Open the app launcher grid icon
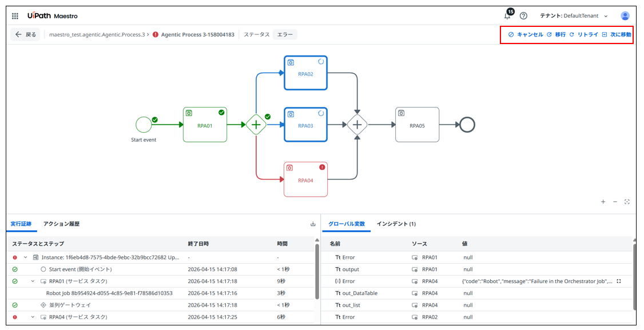The width and height of the screenshot is (644, 330). (x=15, y=16)
